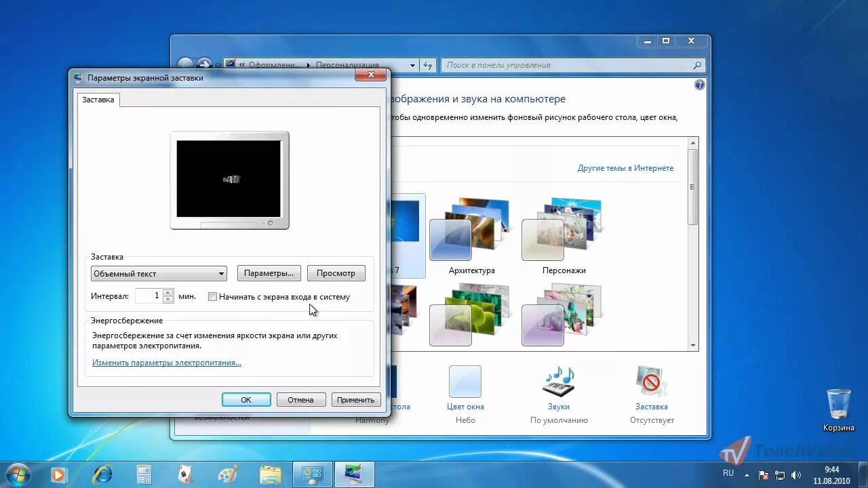The width and height of the screenshot is (868, 488).
Task: Click the Forward navigation arrow in Personalization window
Action: pos(204,64)
